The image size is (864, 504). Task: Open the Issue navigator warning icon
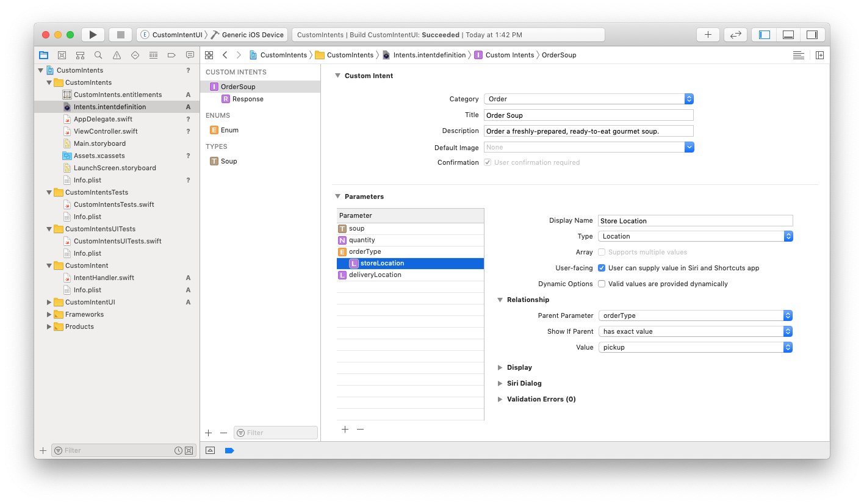(117, 55)
